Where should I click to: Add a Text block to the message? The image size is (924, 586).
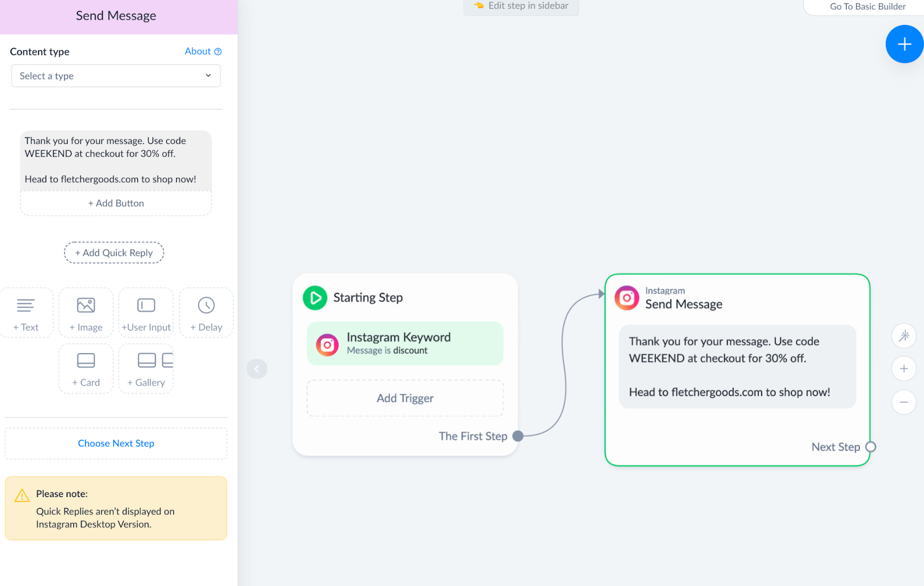click(x=26, y=313)
